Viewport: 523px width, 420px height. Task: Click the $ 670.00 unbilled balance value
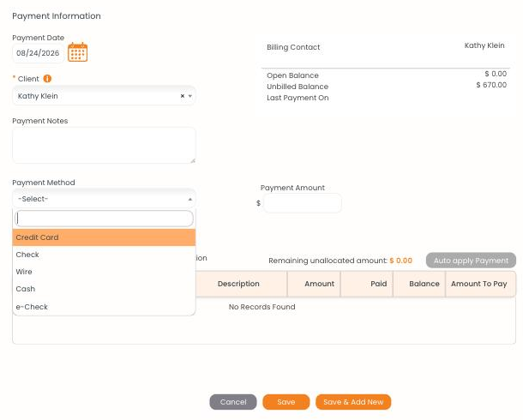click(491, 85)
